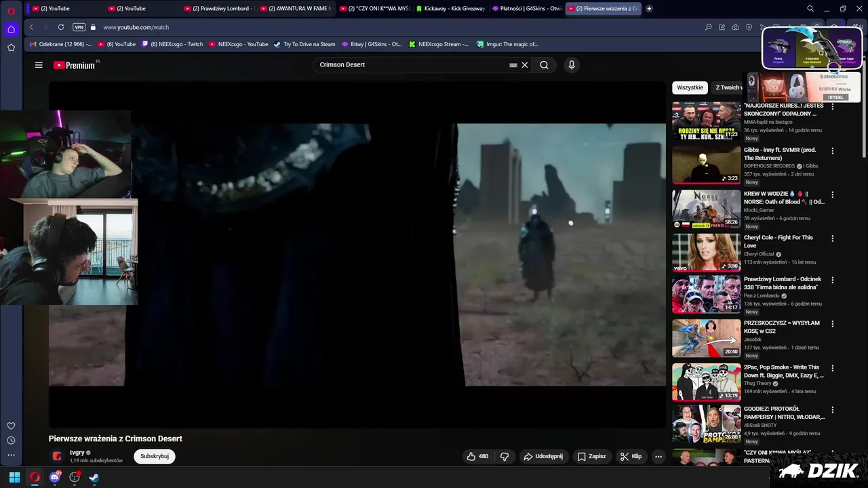Open the on-screen keyboard icon in search box

coord(513,65)
